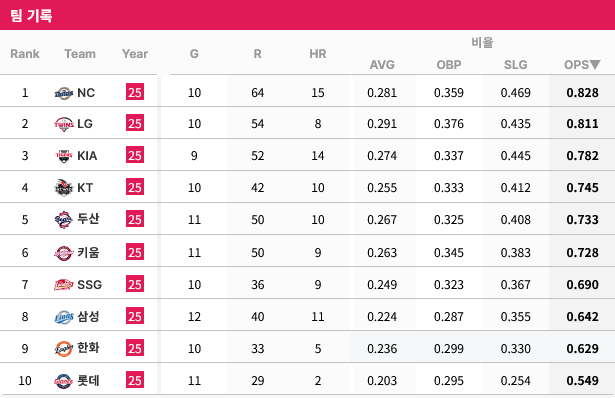Open the 롯데 team name link
Image resolution: width=615 pixels, height=398 pixels.
click(x=88, y=380)
